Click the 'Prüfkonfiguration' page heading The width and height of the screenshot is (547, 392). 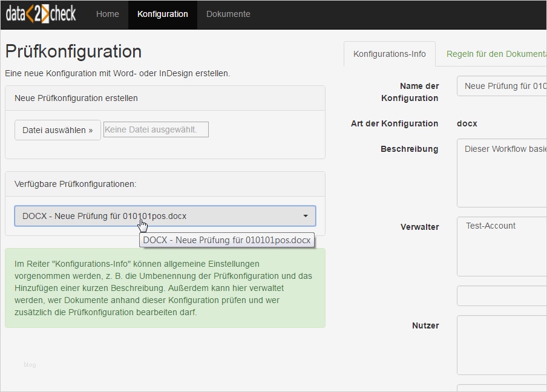(x=73, y=51)
